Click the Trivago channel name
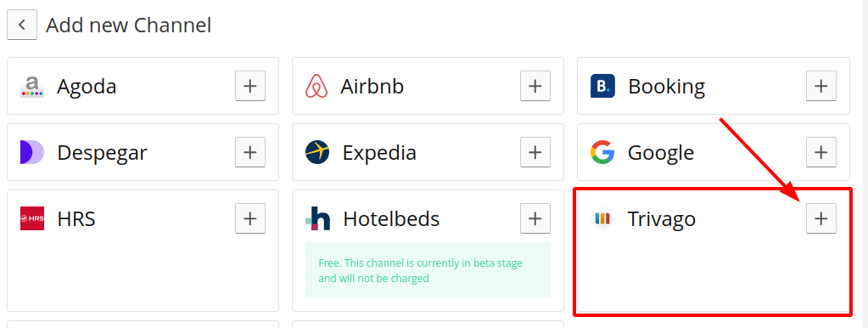 (x=661, y=219)
